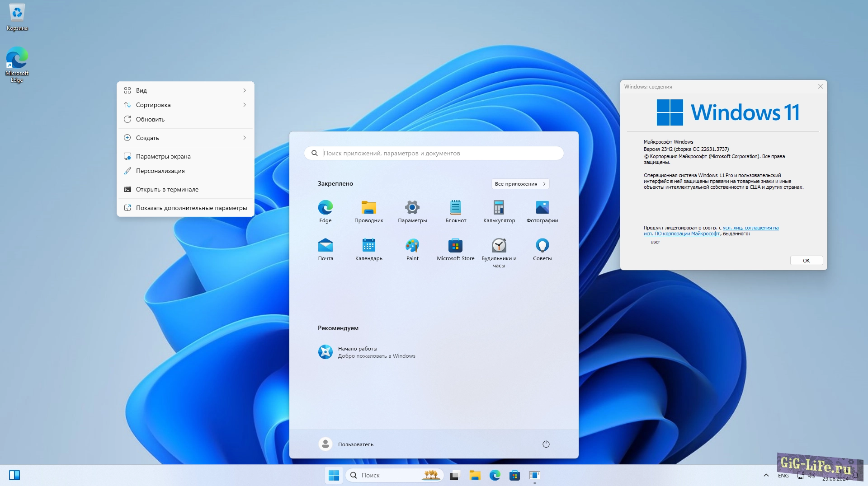Screen dimensions: 868x486
Task: Click the OK button in Windows сведения
Action: 806,261
